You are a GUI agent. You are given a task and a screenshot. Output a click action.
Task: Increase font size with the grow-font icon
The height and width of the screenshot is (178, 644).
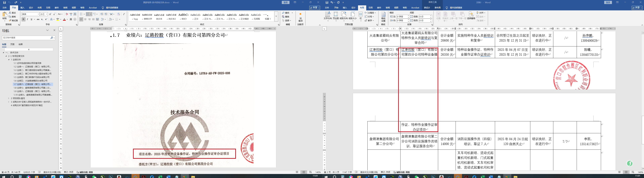50,14
